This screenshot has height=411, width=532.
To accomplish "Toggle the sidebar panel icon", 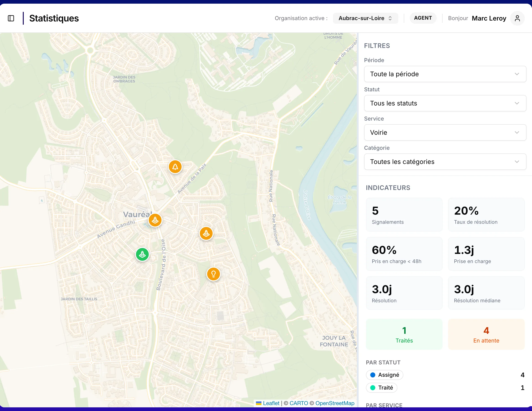I will pyautogui.click(x=11, y=18).
